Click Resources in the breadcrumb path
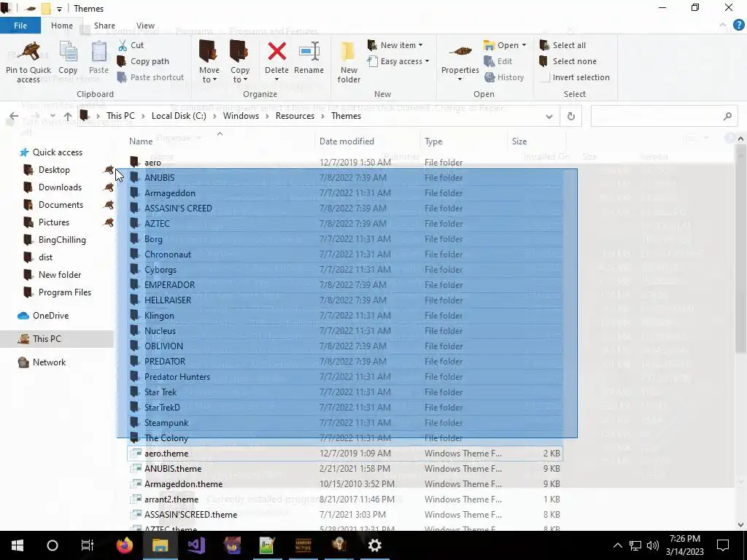This screenshot has width=747, height=560. click(295, 116)
